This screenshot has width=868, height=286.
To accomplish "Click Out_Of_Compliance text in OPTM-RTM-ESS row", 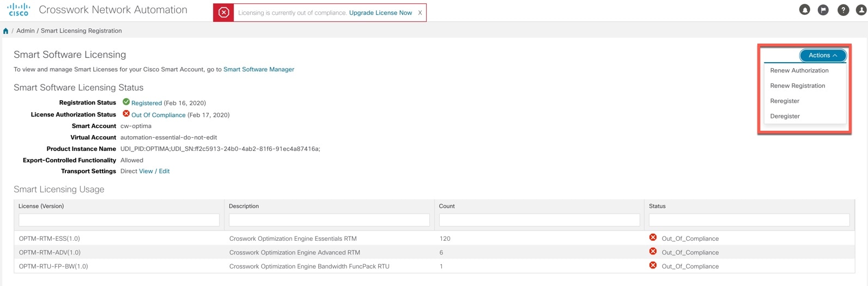I will (690, 239).
